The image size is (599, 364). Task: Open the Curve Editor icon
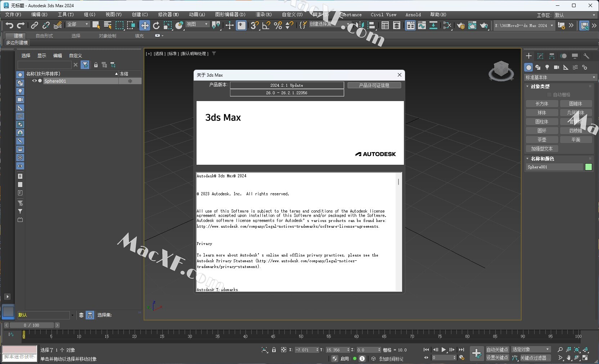(422, 25)
